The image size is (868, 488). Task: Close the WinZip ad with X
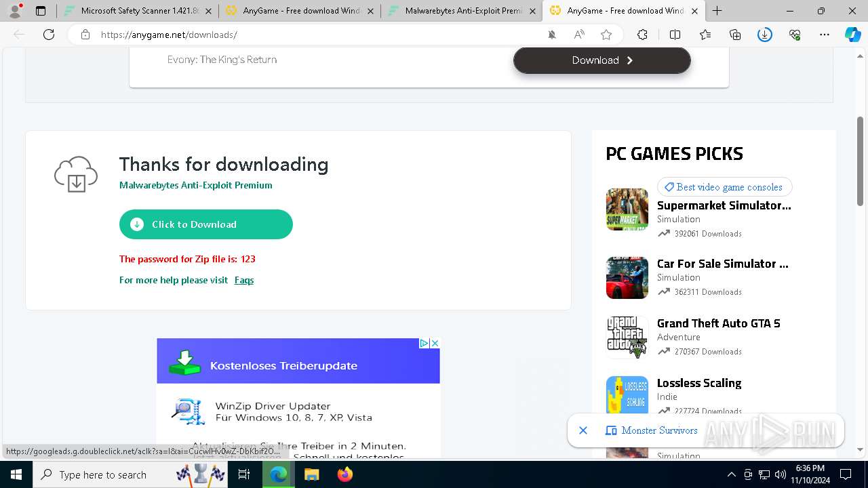coord(435,343)
